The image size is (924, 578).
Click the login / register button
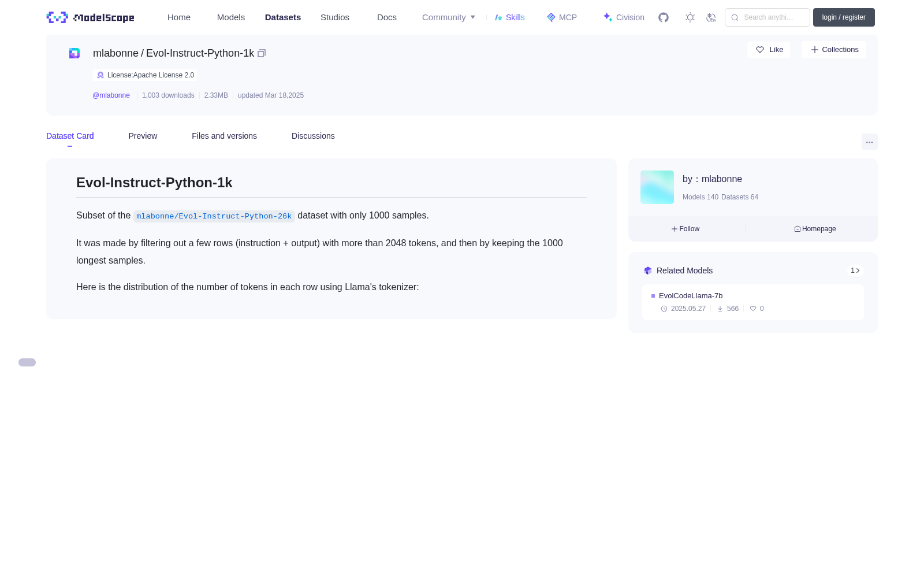pos(844,17)
